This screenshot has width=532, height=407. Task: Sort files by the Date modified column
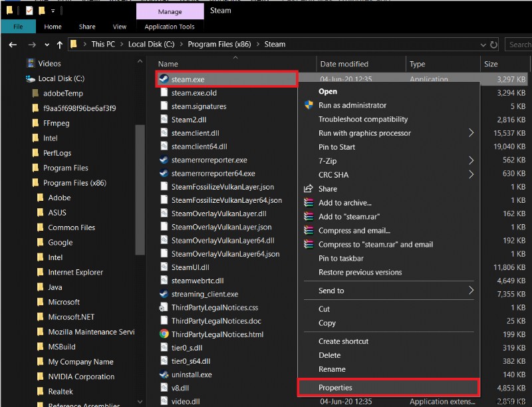click(344, 65)
